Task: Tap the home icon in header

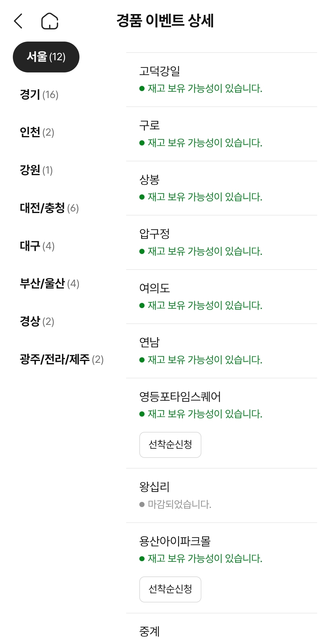Action: coord(50,21)
